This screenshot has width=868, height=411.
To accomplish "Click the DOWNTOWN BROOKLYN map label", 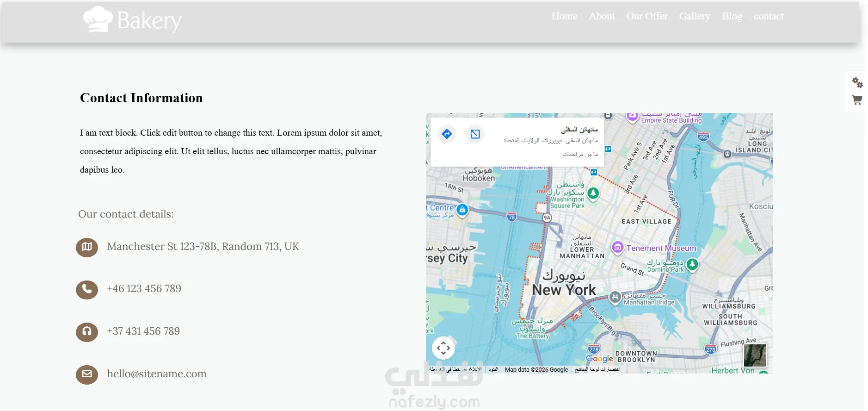I will tap(636, 356).
